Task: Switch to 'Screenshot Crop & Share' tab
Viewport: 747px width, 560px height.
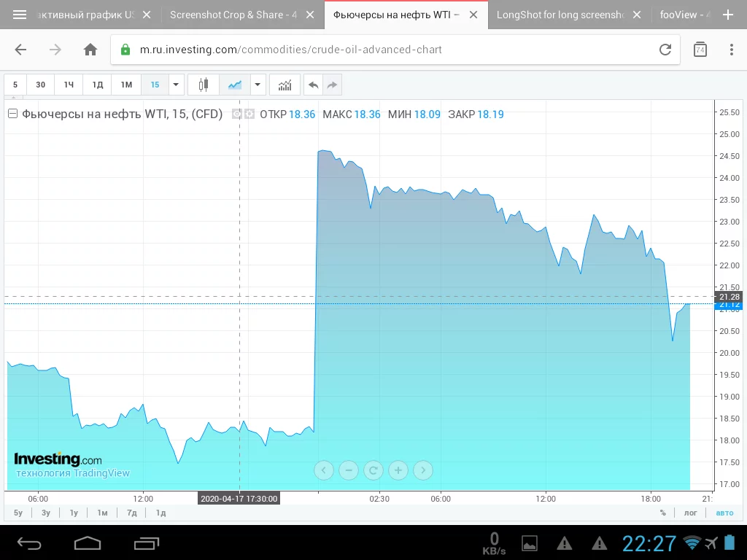Action: 233,15
